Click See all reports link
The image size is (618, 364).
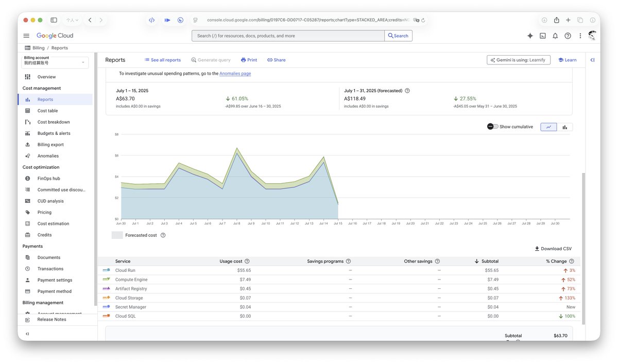pos(162,60)
